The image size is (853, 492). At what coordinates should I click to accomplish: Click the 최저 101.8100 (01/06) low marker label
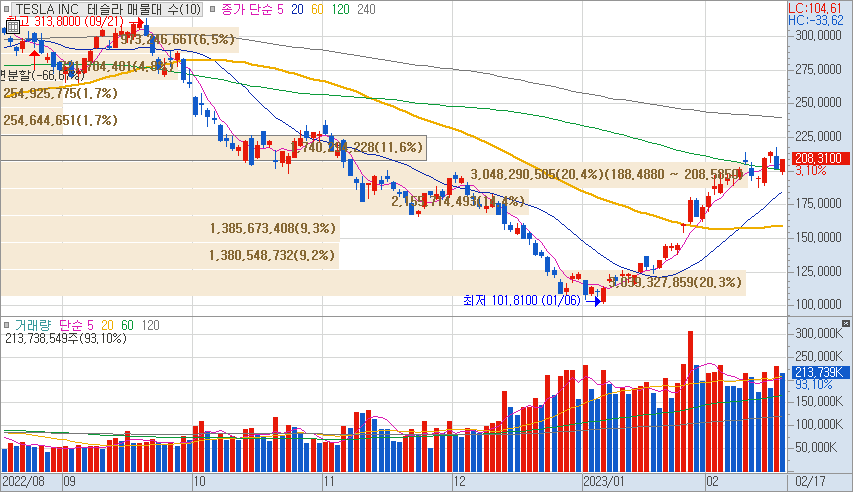click(x=522, y=300)
